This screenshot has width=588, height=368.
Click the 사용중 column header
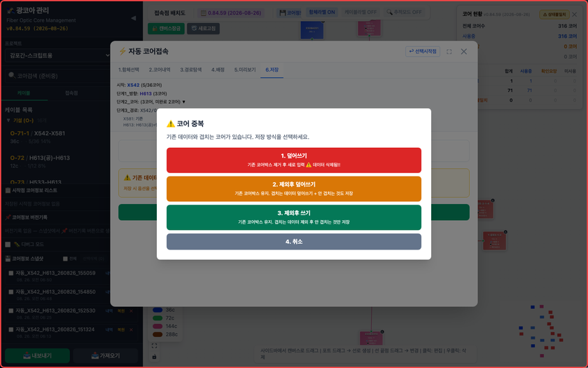(x=526, y=71)
